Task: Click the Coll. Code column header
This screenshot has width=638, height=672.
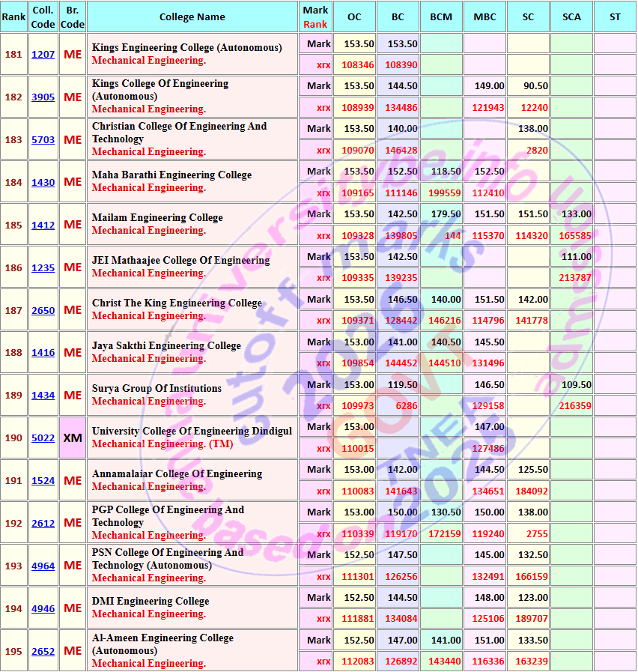Action: [43, 16]
